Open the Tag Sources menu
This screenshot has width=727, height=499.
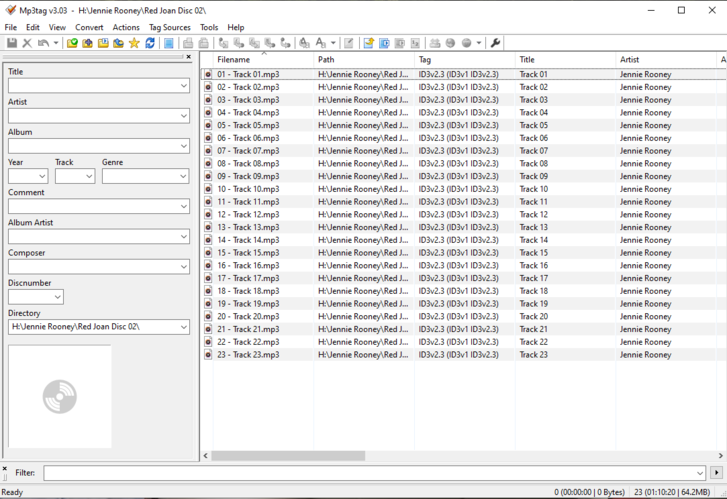coord(170,27)
